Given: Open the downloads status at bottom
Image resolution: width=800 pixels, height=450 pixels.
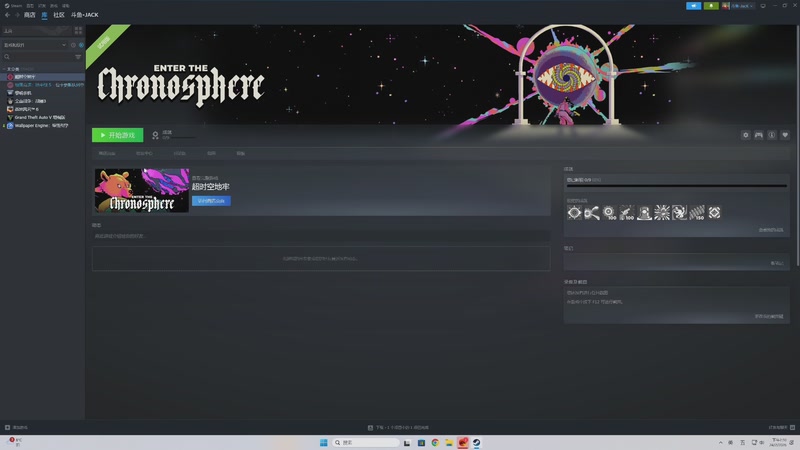Looking at the screenshot, I should (398, 428).
